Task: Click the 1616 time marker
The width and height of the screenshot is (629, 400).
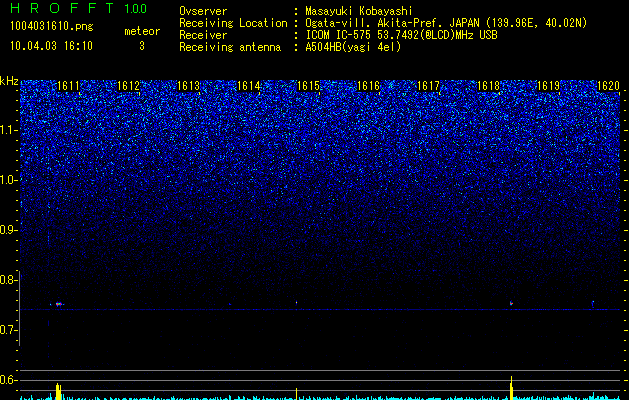Action: [x=369, y=86]
